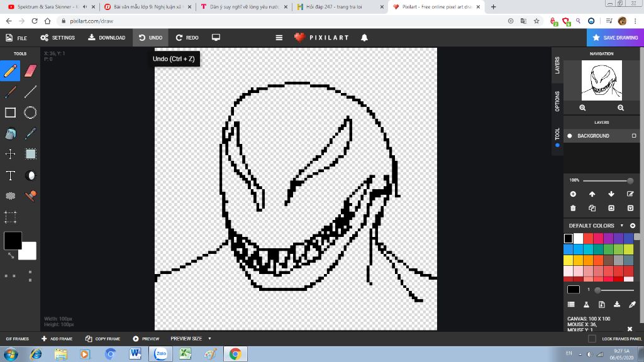Switch to Options side tab
The height and width of the screenshot is (362, 644).
click(x=557, y=101)
